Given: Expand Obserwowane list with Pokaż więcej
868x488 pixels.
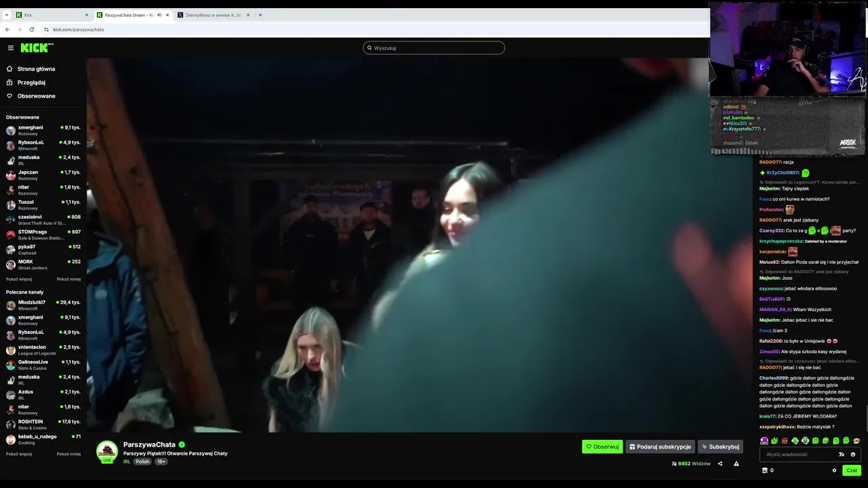Looking at the screenshot, I should point(19,279).
